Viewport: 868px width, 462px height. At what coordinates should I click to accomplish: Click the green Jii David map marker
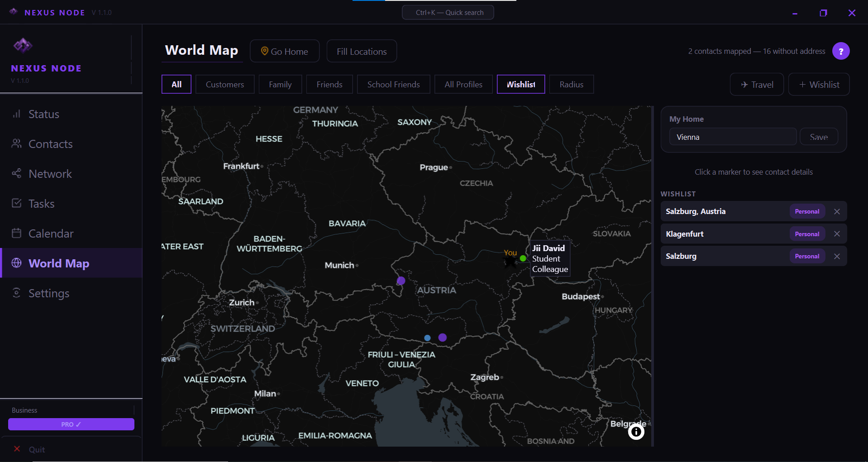(523, 258)
